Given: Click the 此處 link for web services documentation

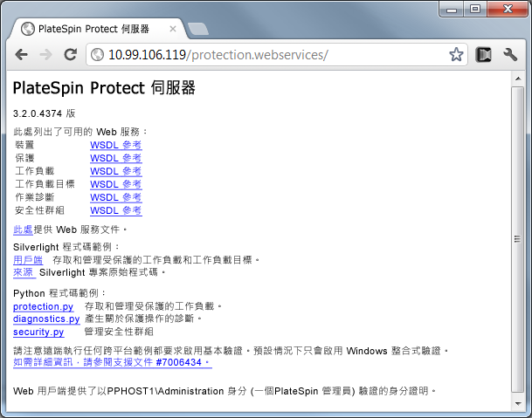Looking at the screenshot, I should coord(23,230).
